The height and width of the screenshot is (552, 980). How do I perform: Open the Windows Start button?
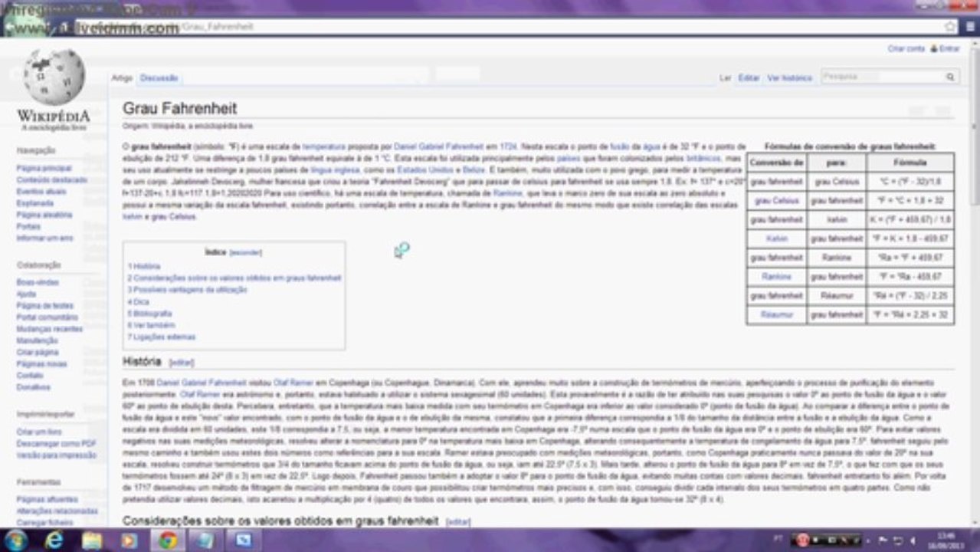pos(15,540)
